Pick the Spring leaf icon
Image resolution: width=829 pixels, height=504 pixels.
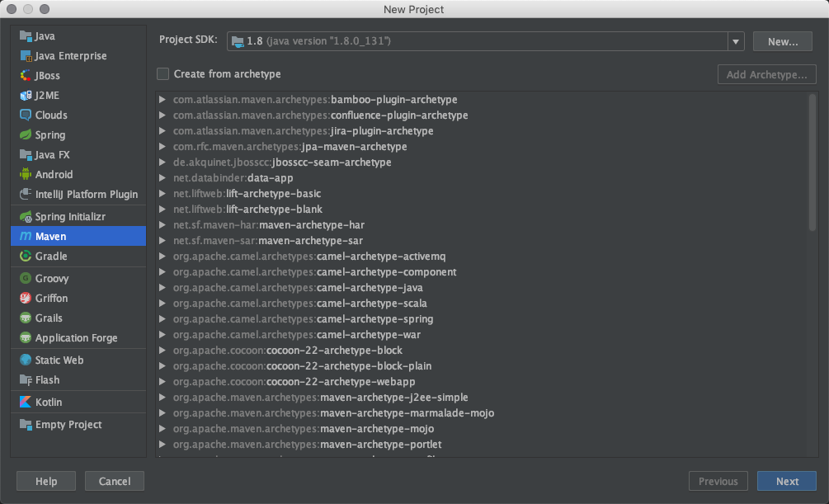pyautogui.click(x=26, y=134)
